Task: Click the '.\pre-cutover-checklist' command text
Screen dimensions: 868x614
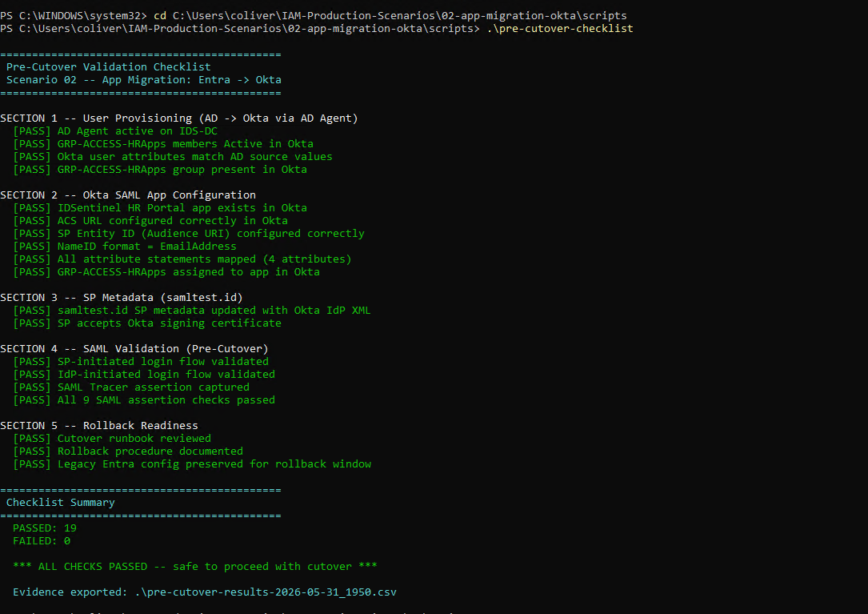Action: pos(560,28)
